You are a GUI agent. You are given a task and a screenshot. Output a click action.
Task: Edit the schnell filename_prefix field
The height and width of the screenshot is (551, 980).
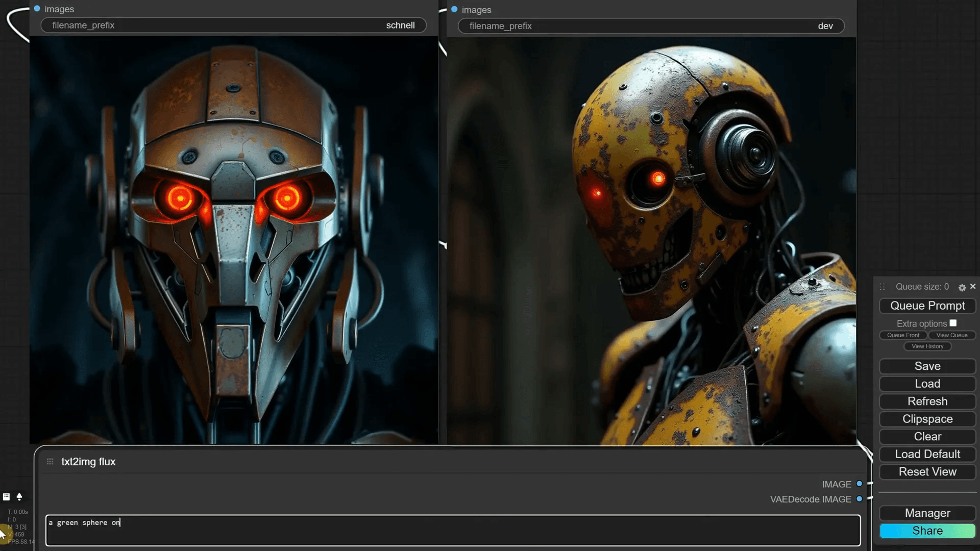click(x=233, y=26)
